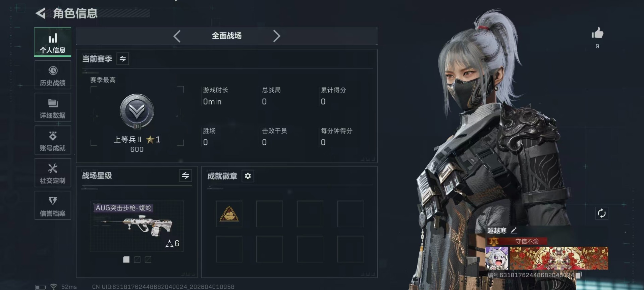Switch to next mode with right chevron

[x=276, y=36]
